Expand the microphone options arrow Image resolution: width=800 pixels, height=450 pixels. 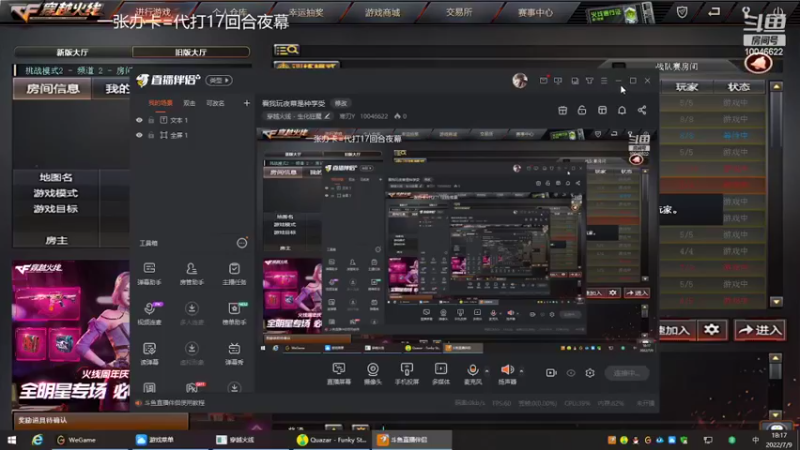click(486, 371)
